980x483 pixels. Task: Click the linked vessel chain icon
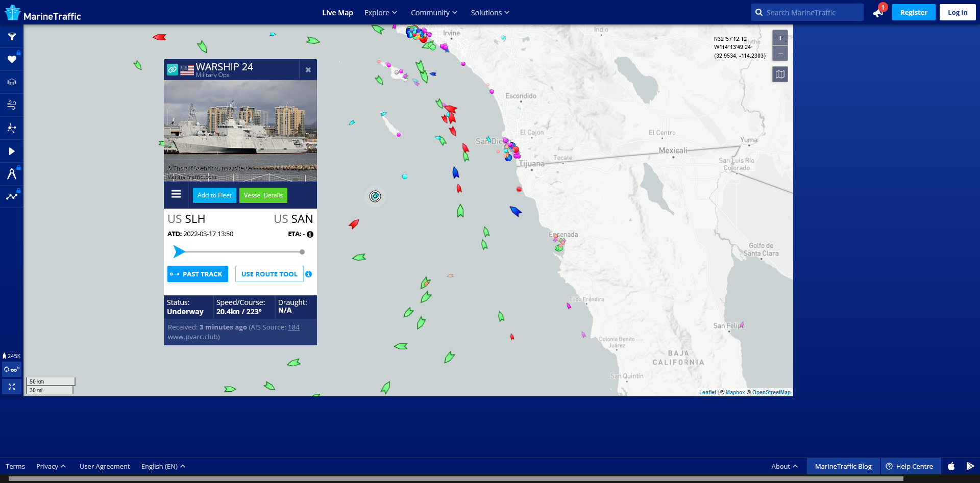pos(173,69)
